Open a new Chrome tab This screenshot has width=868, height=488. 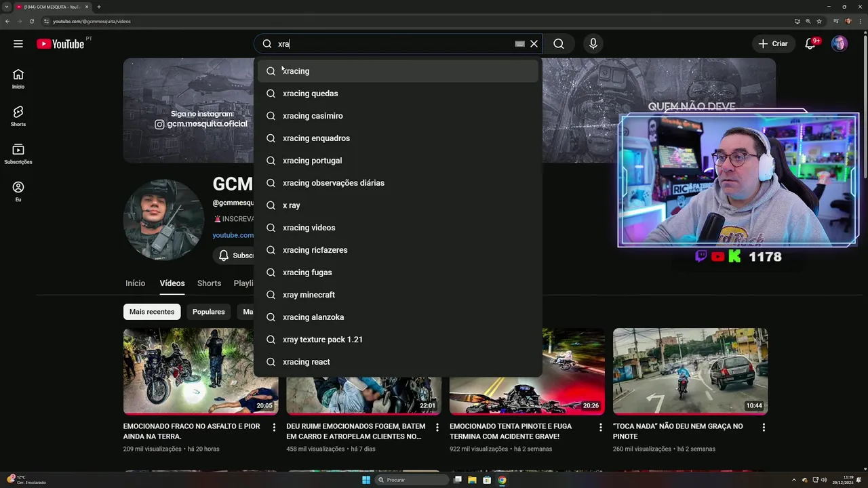[x=99, y=7]
